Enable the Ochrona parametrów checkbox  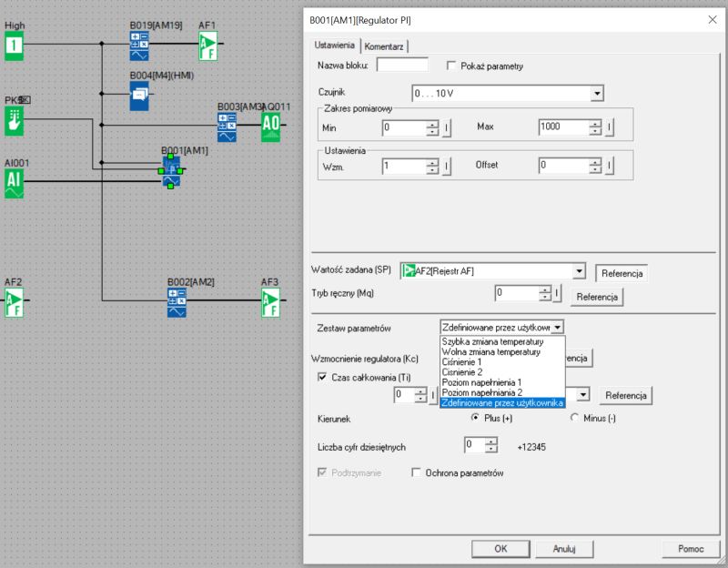417,472
